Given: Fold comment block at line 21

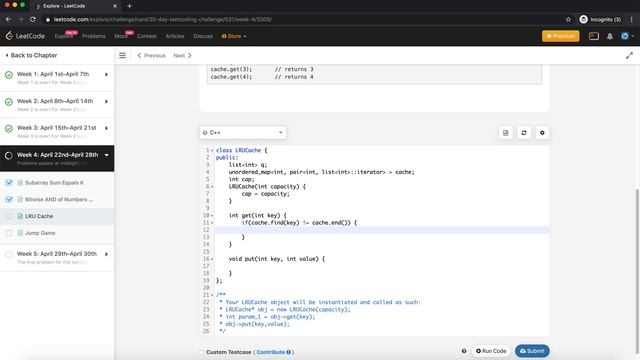Looking at the screenshot, I should tap(212, 295).
